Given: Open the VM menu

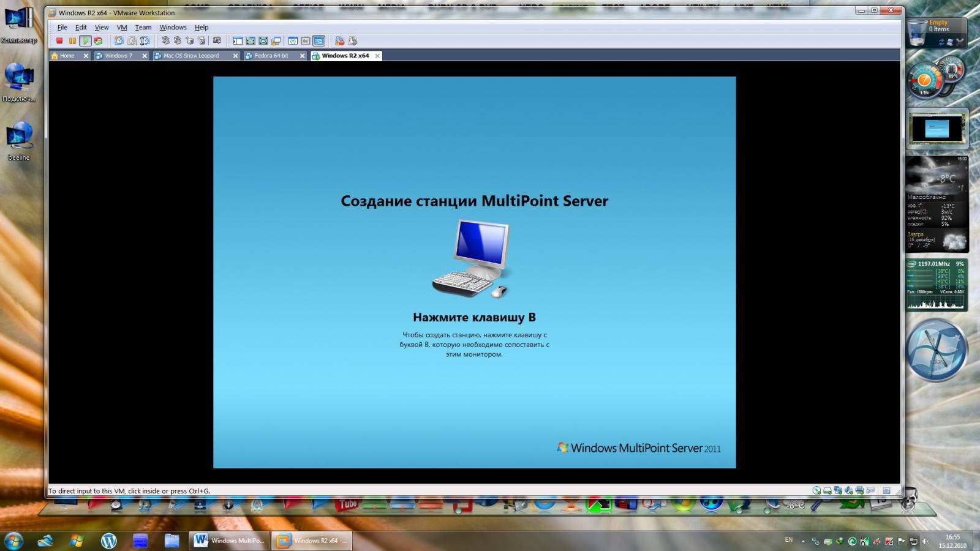Looking at the screenshot, I should click(122, 28).
